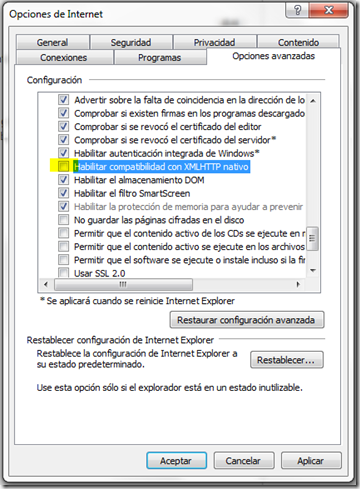Click the horizontal scrollbar thumb
This screenshot has width=360, height=489.
123,284
